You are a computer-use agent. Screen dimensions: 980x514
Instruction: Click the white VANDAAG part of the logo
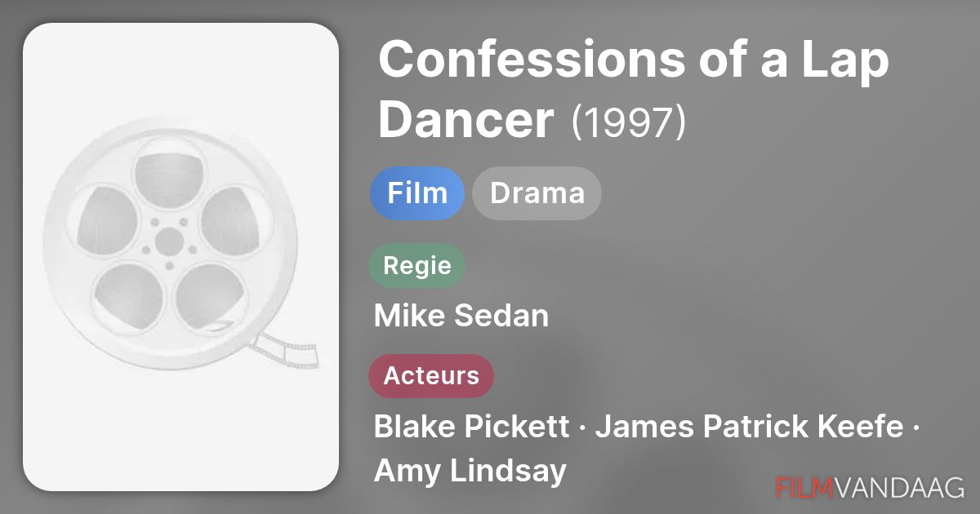click(x=899, y=487)
